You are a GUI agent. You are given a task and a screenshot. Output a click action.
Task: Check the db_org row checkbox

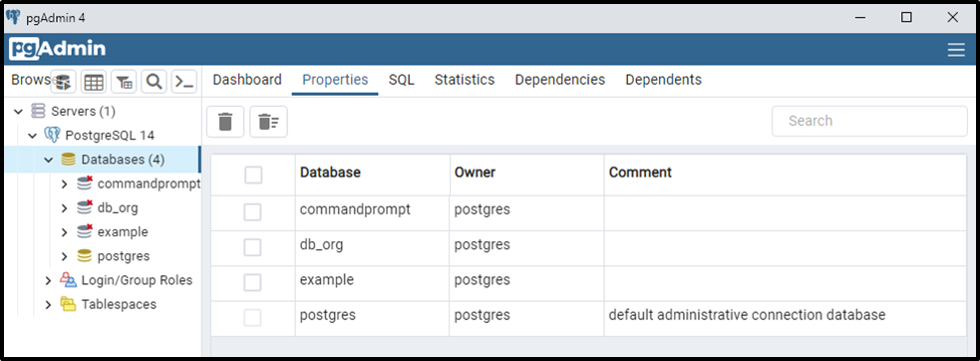click(x=252, y=247)
